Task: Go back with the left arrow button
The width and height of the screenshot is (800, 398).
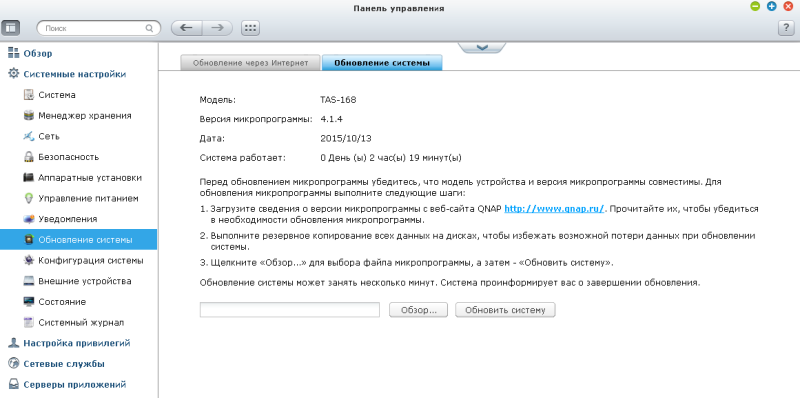Action: 186,28
